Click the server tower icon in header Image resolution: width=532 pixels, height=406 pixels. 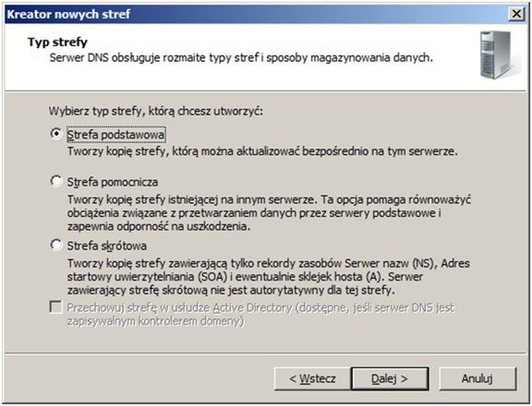[500, 54]
